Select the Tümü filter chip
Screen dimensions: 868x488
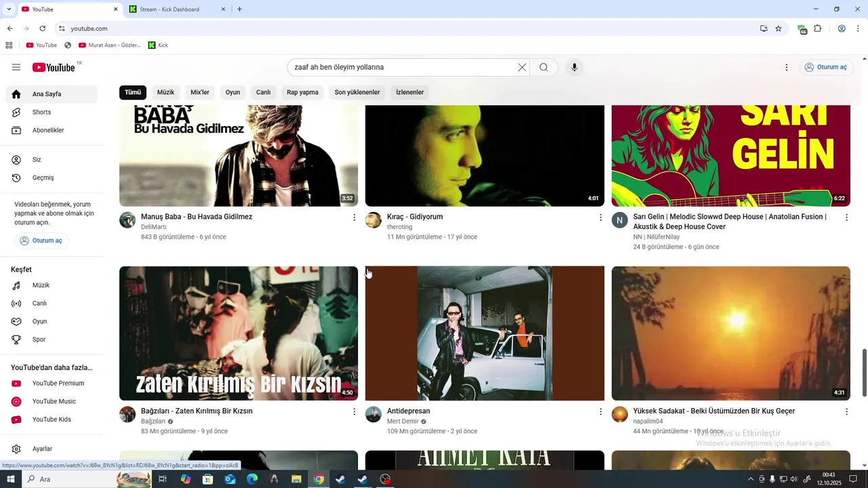click(133, 92)
